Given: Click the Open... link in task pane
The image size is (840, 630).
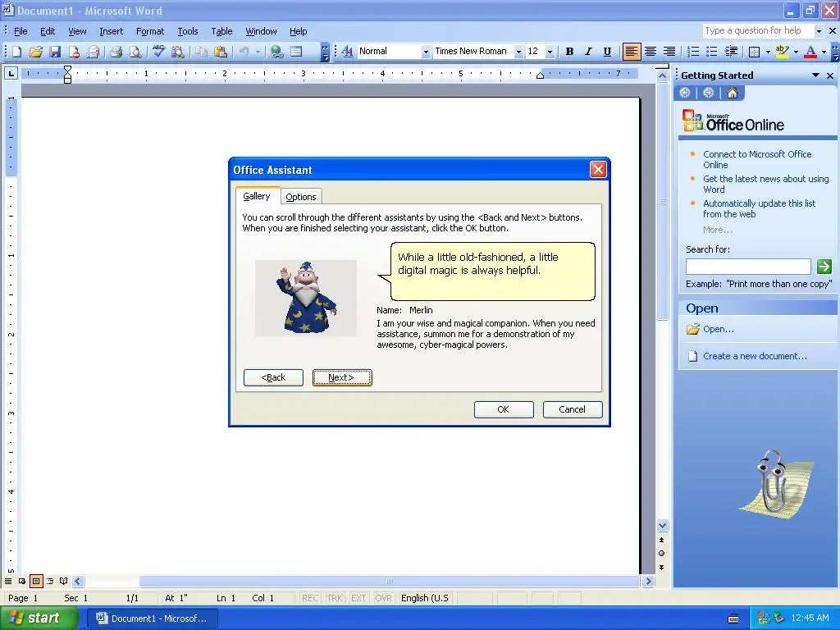Looking at the screenshot, I should [719, 329].
